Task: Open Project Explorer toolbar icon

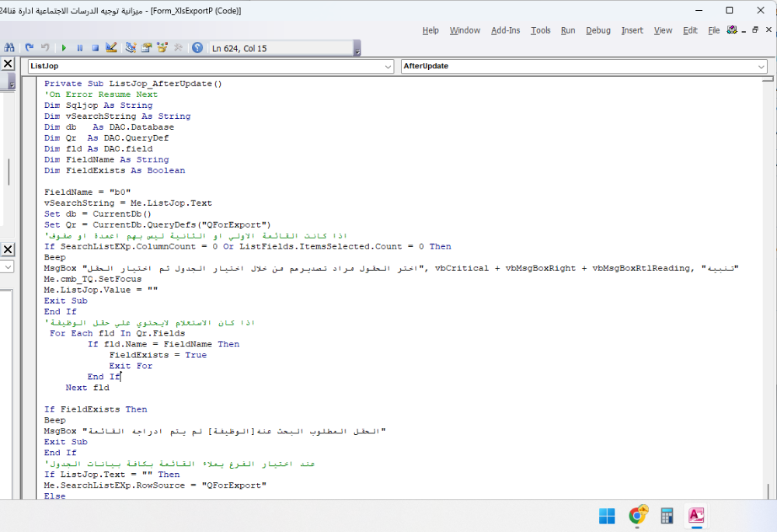Action: click(131, 47)
